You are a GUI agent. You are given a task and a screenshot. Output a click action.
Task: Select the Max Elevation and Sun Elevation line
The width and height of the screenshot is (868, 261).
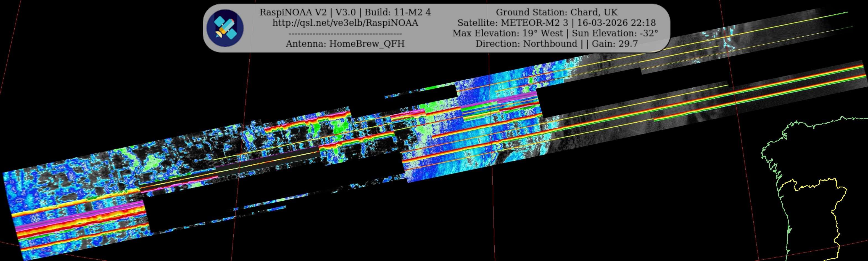[x=555, y=33]
